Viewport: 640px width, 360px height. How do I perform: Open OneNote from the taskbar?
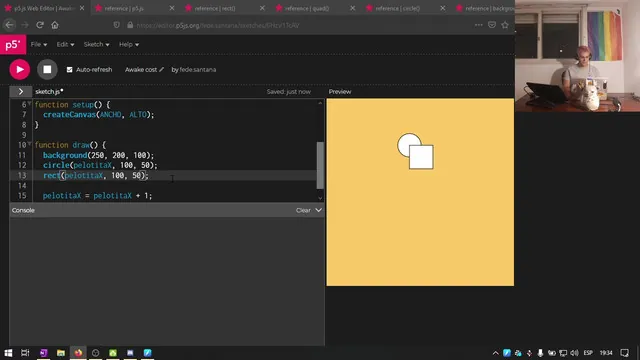pyautogui.click(x=44, y=353)
